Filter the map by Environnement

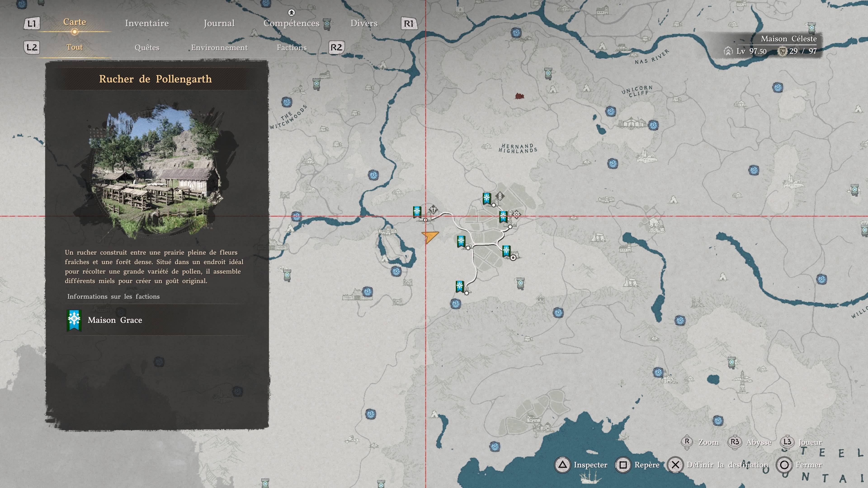click(x=219, y=47)
